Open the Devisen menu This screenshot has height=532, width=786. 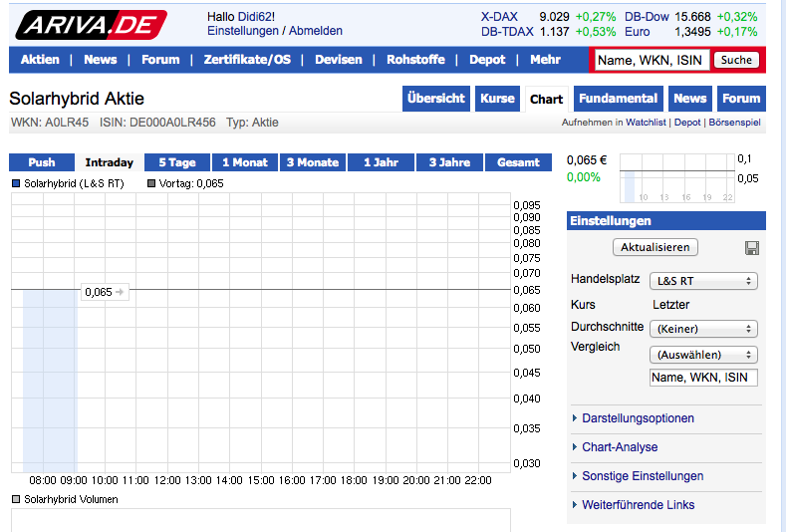pos(339,60)
